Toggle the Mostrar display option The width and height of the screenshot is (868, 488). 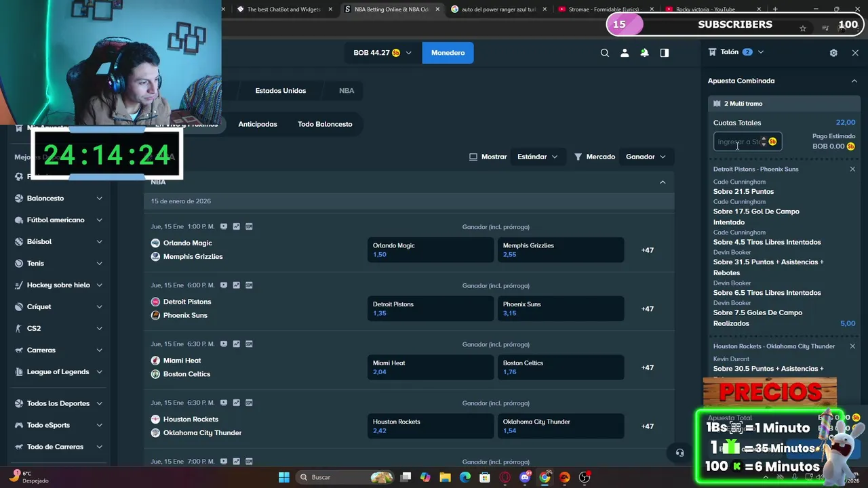point(488,157)
